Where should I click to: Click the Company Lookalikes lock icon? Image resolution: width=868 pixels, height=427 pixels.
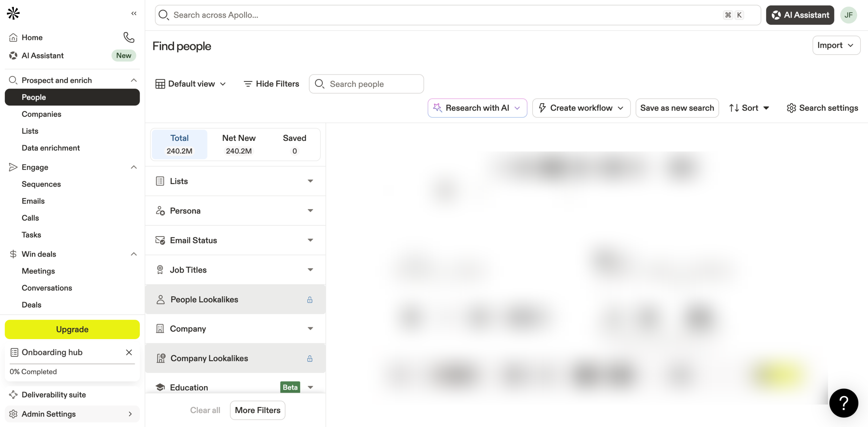(x=310, y=358)
